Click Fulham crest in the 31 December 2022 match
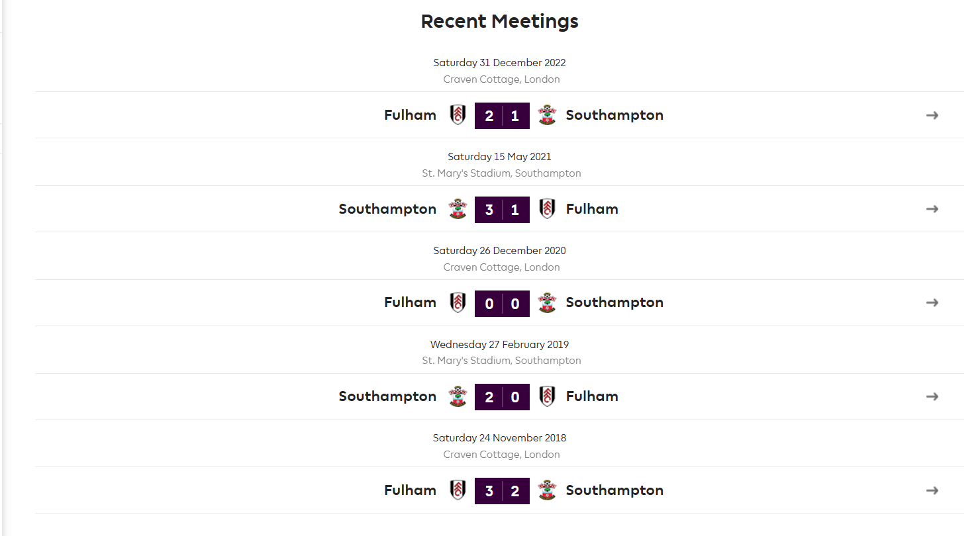This screenshot has height=536, width=980. (x=458, y=115)
